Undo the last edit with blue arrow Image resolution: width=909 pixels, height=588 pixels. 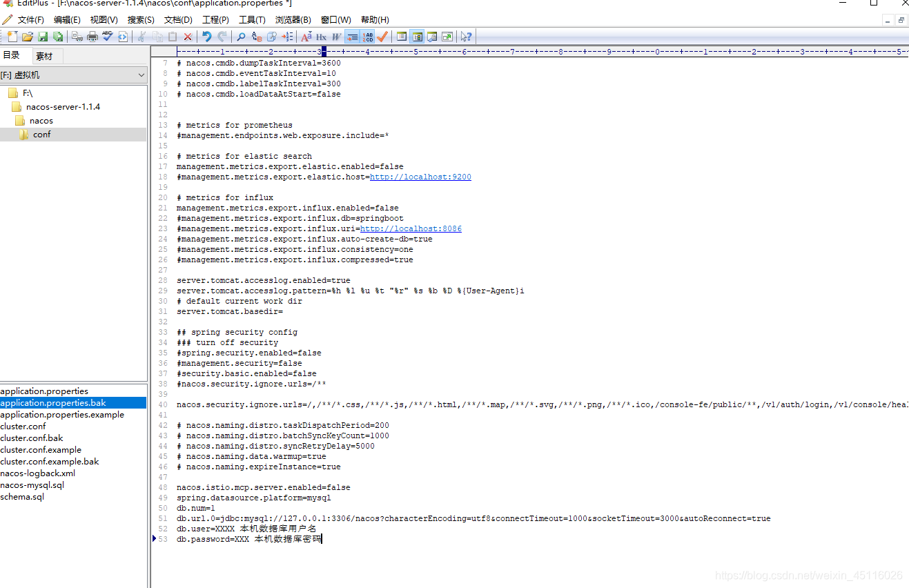[x=207, y=37]
